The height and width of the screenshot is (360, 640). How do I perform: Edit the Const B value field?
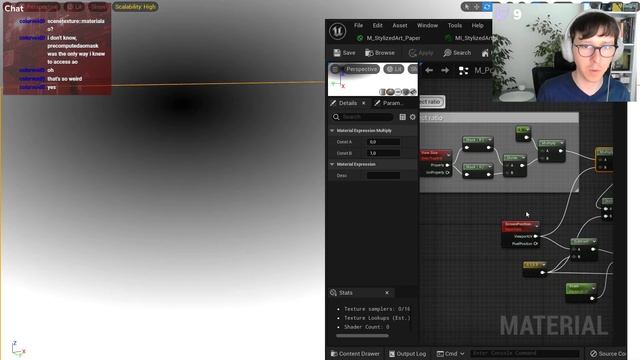[x=383, y=153]
